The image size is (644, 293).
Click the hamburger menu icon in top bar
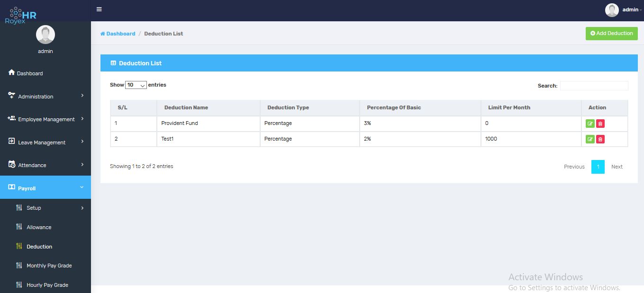[x=99, y=9]
